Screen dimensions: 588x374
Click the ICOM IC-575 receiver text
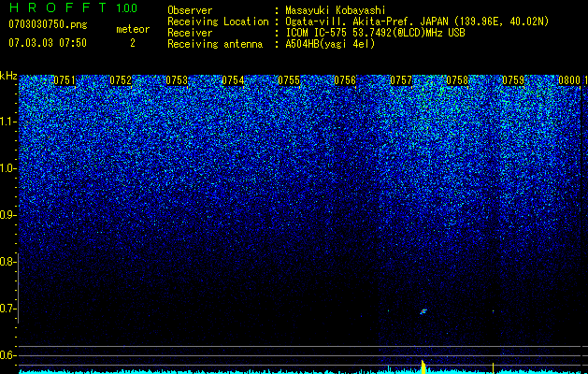click(x=375, y=33)
